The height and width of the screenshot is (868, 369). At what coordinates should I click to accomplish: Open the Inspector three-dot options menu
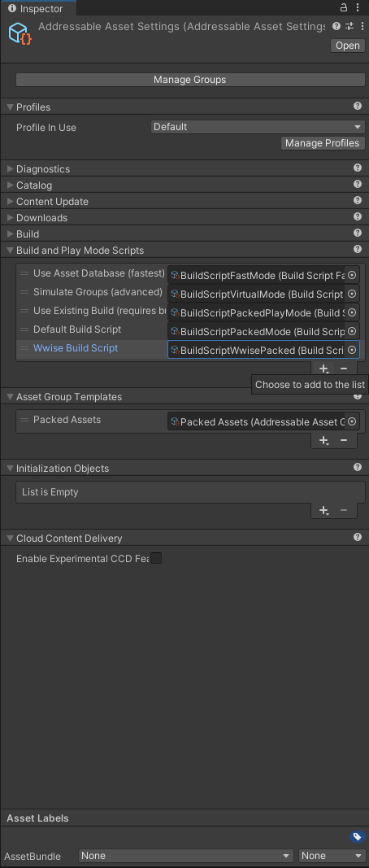[358, 8]
